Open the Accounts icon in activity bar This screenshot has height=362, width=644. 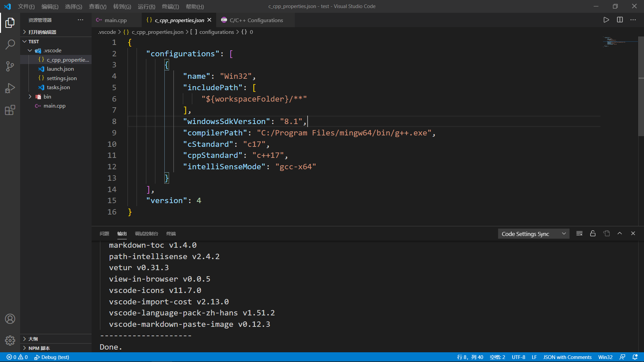[10, 319]
